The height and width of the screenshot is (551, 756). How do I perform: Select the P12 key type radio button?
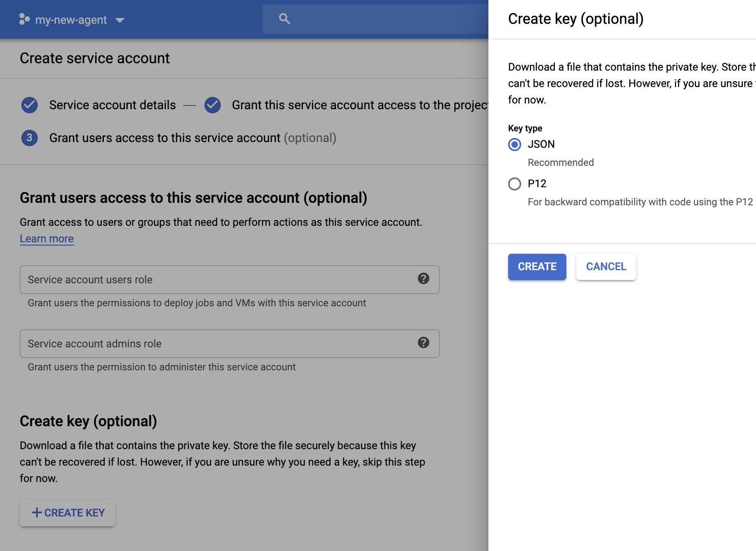[x=515, y=184]
